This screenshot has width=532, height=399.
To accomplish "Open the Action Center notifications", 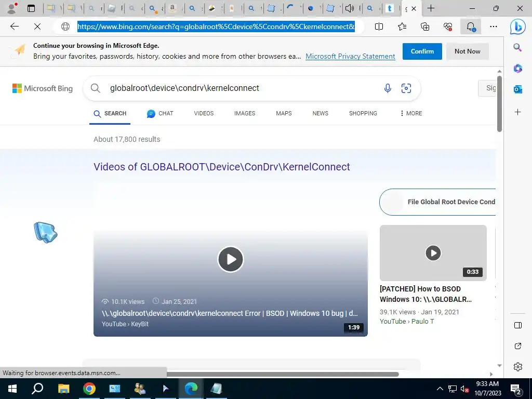I will click(516, 390).
